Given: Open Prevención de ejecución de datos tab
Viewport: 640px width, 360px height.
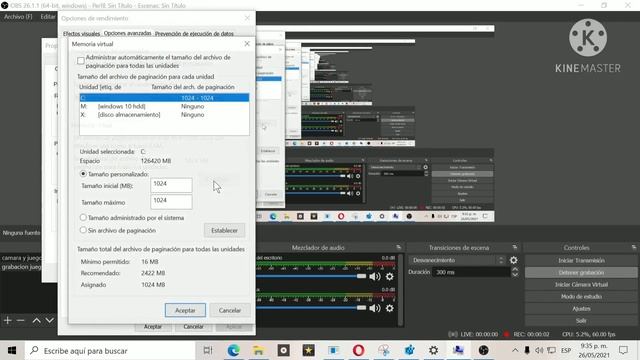Looking at the screenshot, I should (194, 33).
